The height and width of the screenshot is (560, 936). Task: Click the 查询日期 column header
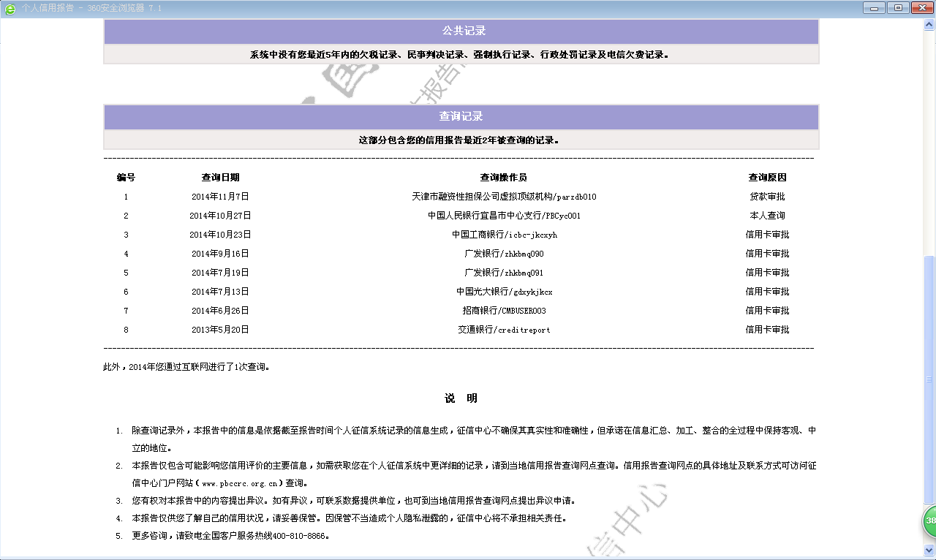[220, 178]
